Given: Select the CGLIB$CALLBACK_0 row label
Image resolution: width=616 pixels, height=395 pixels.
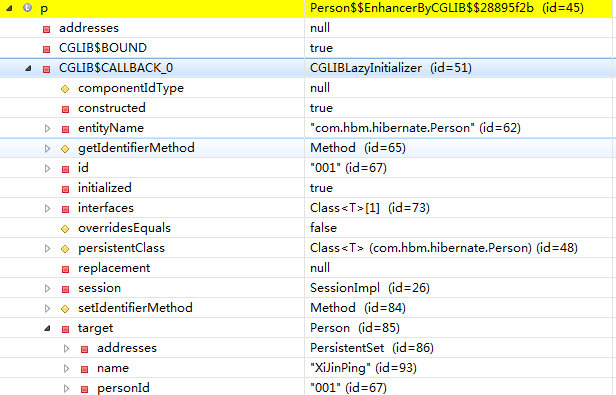Looking at the screenshot, I should [116, 68].
